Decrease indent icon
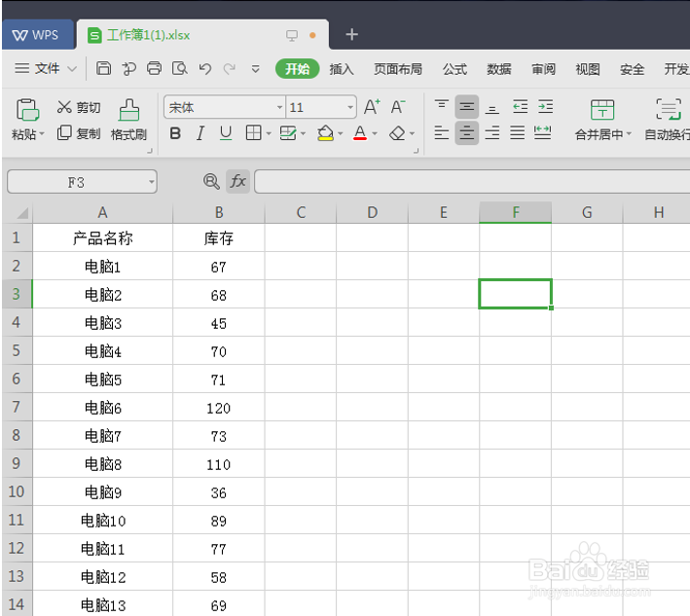The height and width of the screenshot is (616, 690). click(x=520, y=106)
